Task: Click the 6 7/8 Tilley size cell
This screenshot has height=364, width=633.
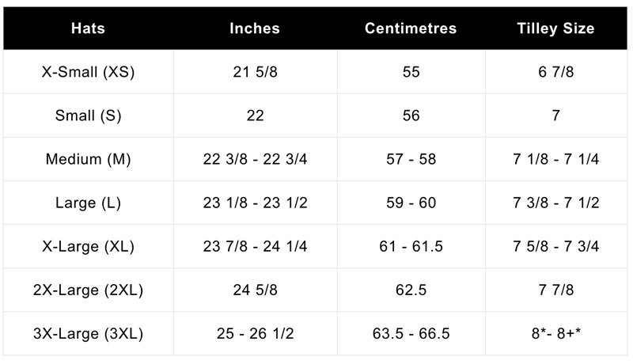Action: [556, 72]
